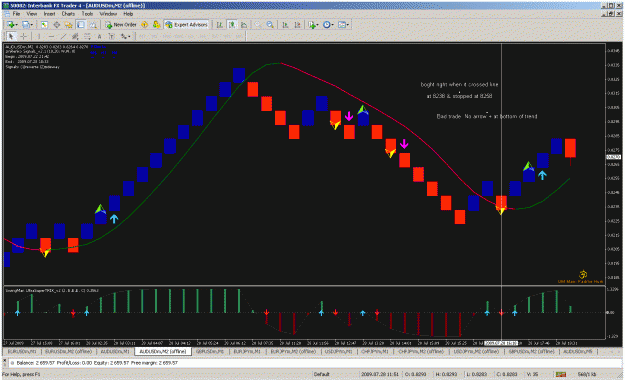Switch to the EURUSDm,M2 (offline) tab
Image resolution: width=625 pixels, height=380 pixels.
point(68,352)
